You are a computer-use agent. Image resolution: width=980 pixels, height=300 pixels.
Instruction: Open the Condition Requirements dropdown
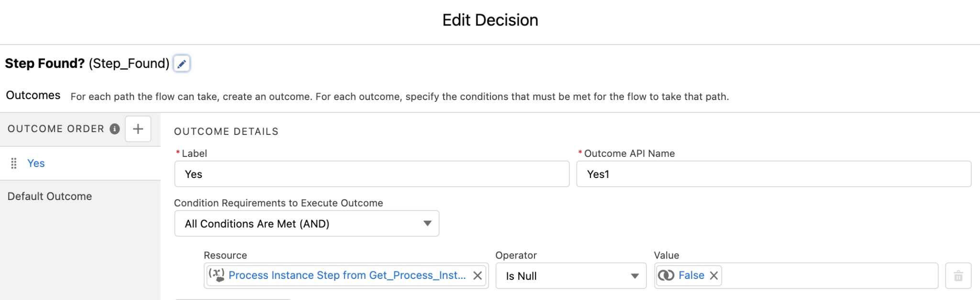(x=306, y=223)
